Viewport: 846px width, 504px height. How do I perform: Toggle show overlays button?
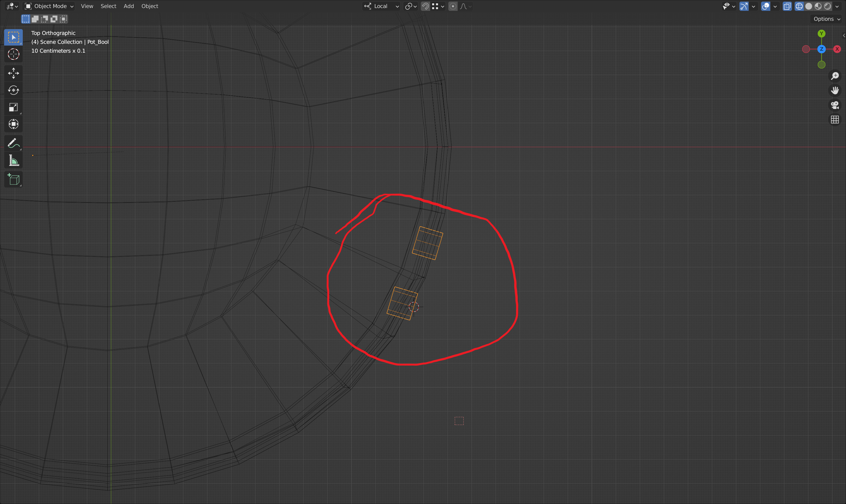click(x=766, y=6)
